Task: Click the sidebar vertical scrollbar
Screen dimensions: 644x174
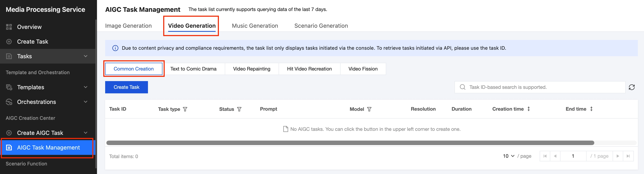Action: pyautogui.click(x=96, y=94)
